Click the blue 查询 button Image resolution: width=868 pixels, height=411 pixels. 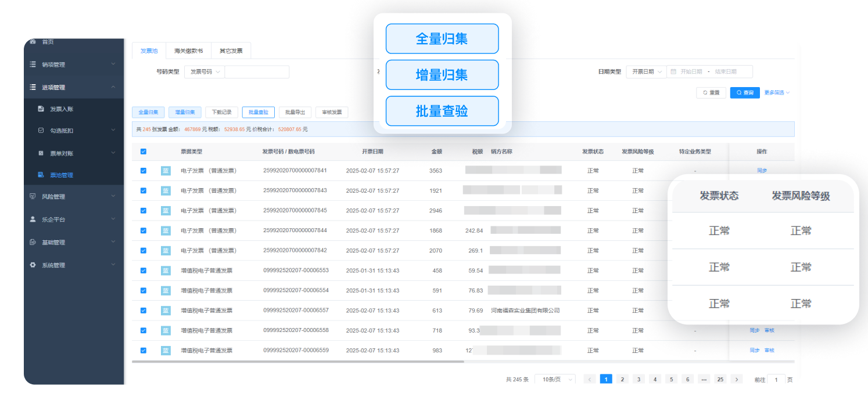[x=745, y=92]
